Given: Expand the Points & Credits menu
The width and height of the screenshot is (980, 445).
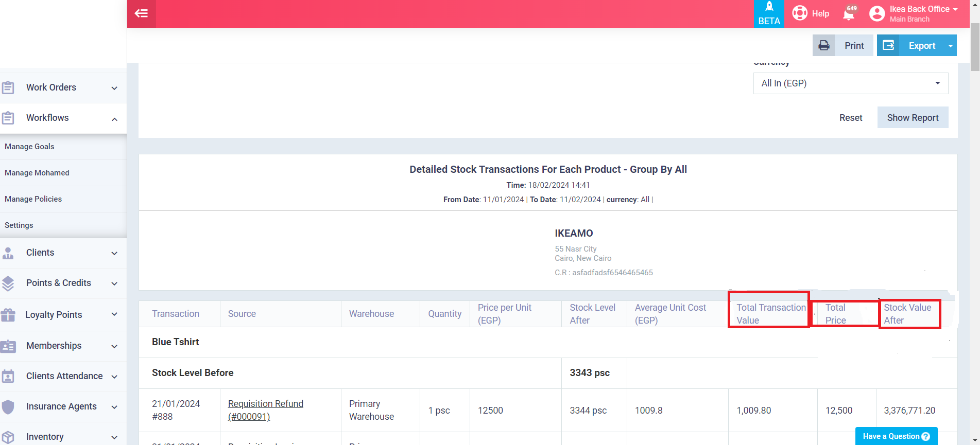Looking at the screenshot, I should coord(114,283).
